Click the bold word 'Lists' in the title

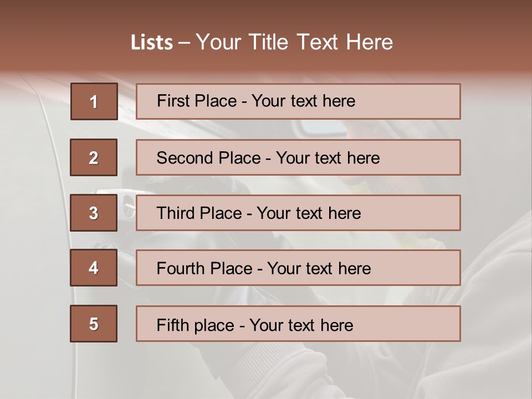(151, 43)
